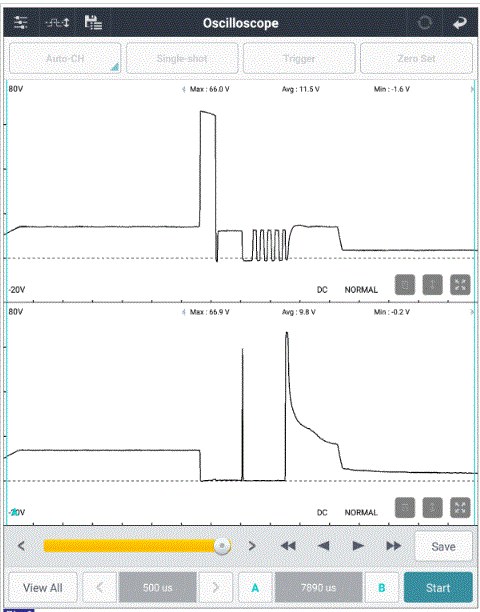Click the fast rewind double-arrow button
Image resolution: width=480 pixels, height=612 pixels.
point(288,546)
